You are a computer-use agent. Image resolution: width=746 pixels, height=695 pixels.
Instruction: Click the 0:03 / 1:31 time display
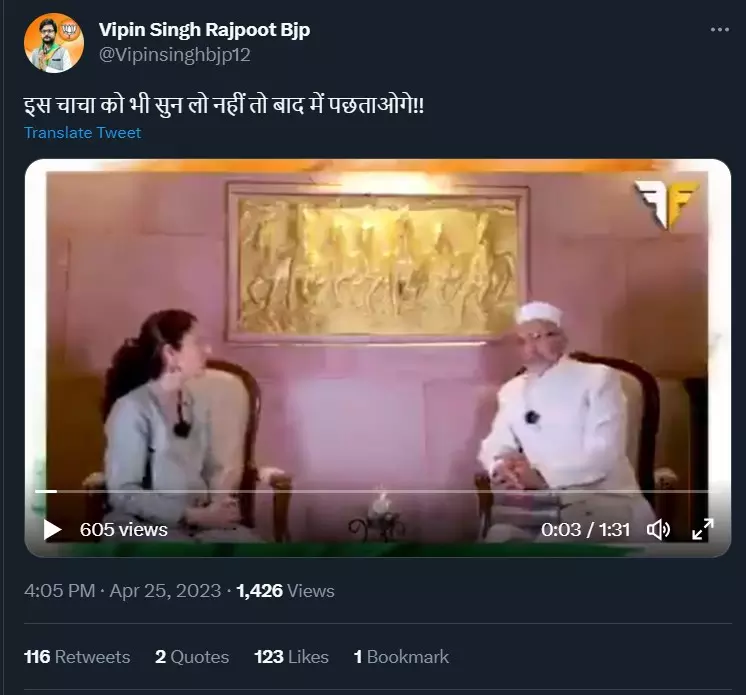pyautogui.click(x=586, y=529)
